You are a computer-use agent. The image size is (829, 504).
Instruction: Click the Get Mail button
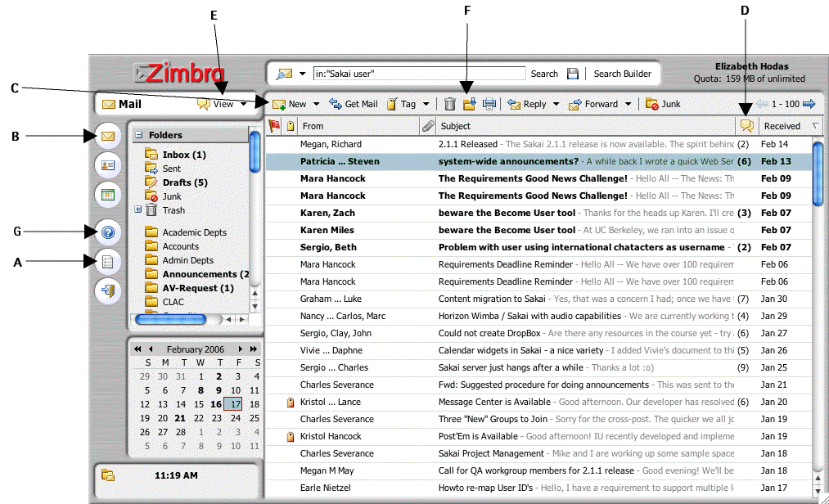354,104
